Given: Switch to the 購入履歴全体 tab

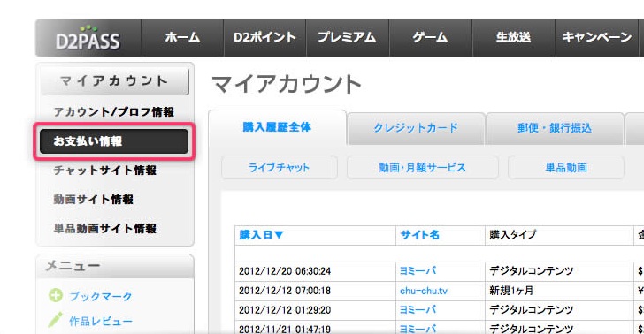Looking at the screenshot, I should [277, 127].
